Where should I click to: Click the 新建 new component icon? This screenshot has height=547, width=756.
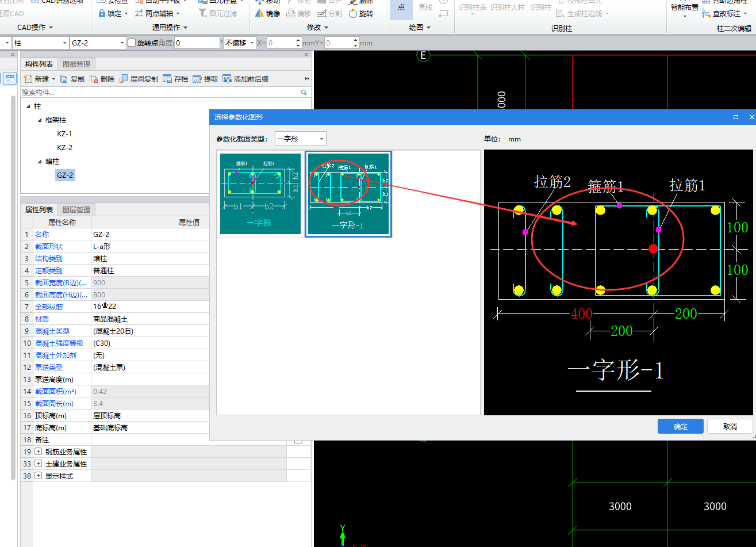tap(28, 79)
